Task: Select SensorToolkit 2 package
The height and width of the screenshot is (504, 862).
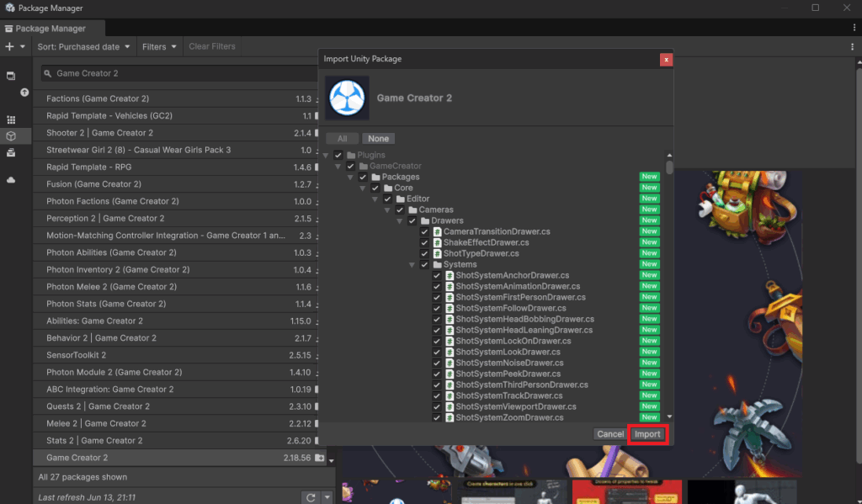Action: pyautogui.click(x=175, y=355)
